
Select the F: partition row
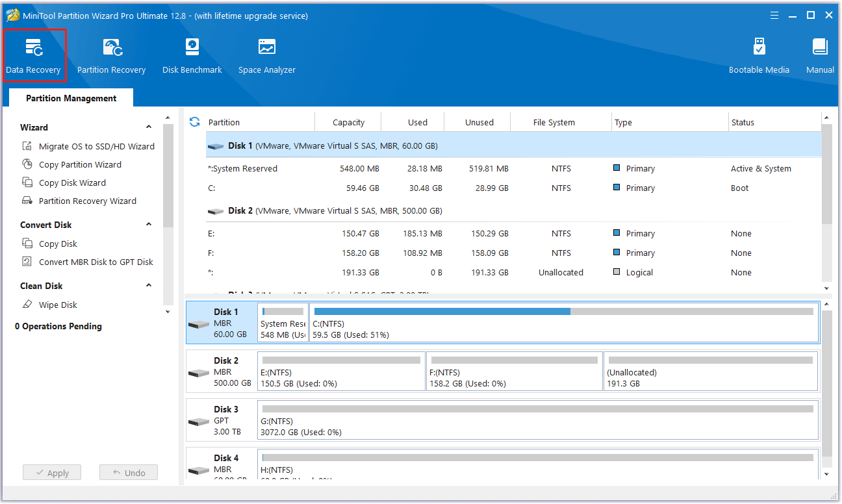tap(514, 253)
